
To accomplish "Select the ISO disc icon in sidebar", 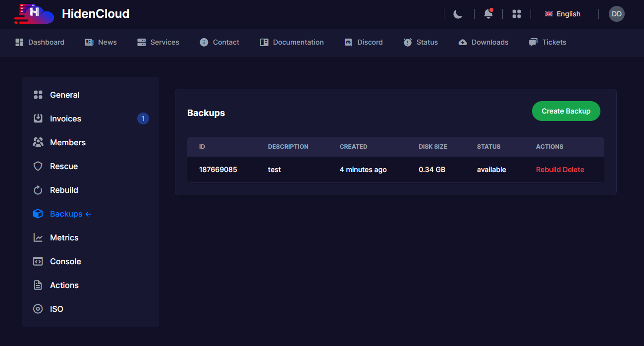I will click(x=38, y=309).
